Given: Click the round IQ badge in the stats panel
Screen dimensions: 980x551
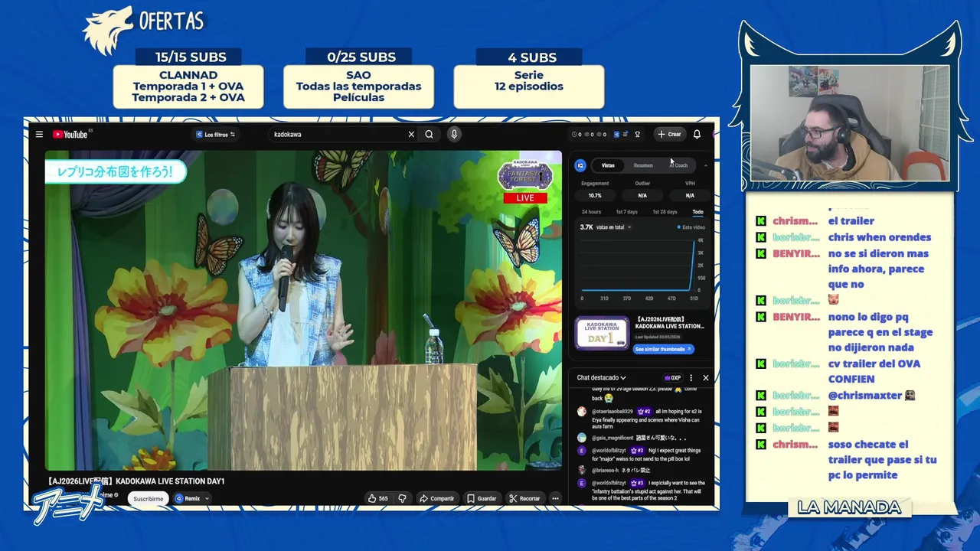Looking at the screenshot, I should 580,165.
